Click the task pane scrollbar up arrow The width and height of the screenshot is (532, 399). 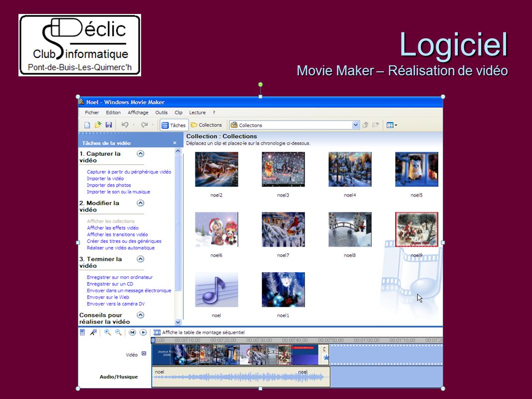click(178, 151)
